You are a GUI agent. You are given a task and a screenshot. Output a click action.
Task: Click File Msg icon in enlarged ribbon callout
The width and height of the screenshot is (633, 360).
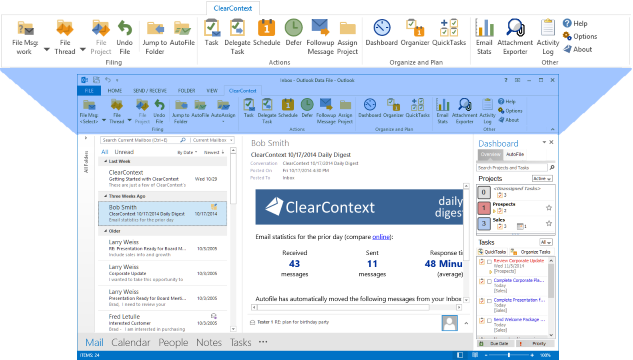[x=25, y=29]
